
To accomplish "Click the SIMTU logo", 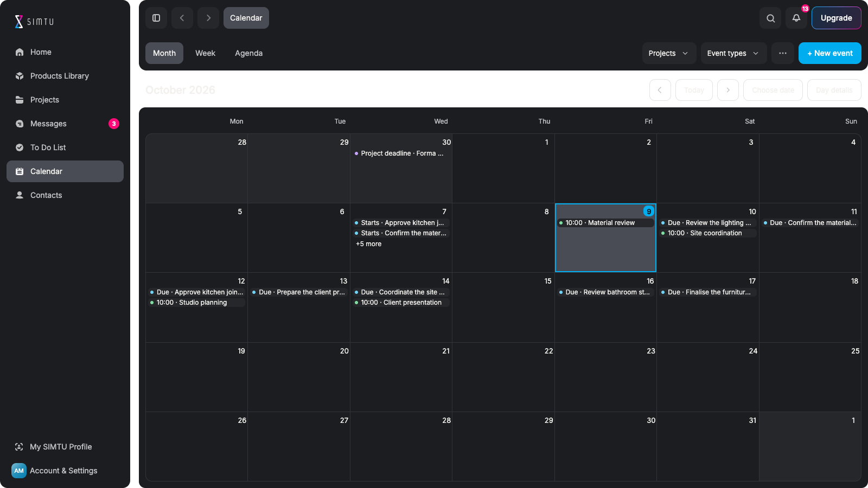I will [x=34, y=22].
